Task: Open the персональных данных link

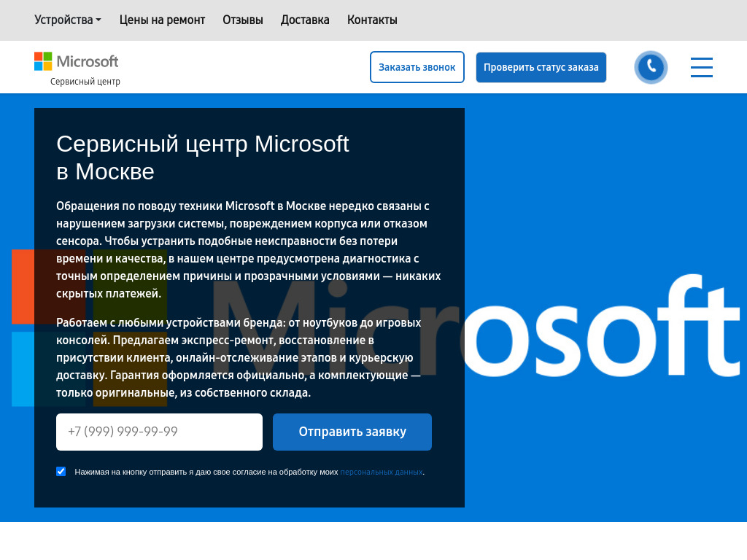Action: click(x=381, y=472)
